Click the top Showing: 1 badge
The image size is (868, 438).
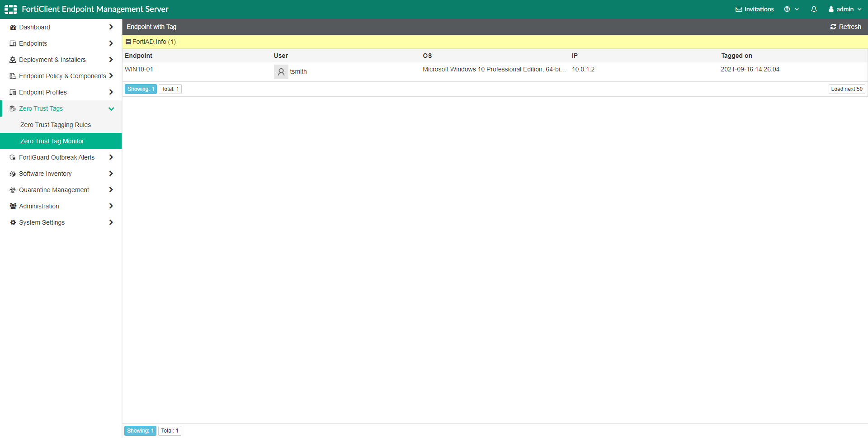141,89
